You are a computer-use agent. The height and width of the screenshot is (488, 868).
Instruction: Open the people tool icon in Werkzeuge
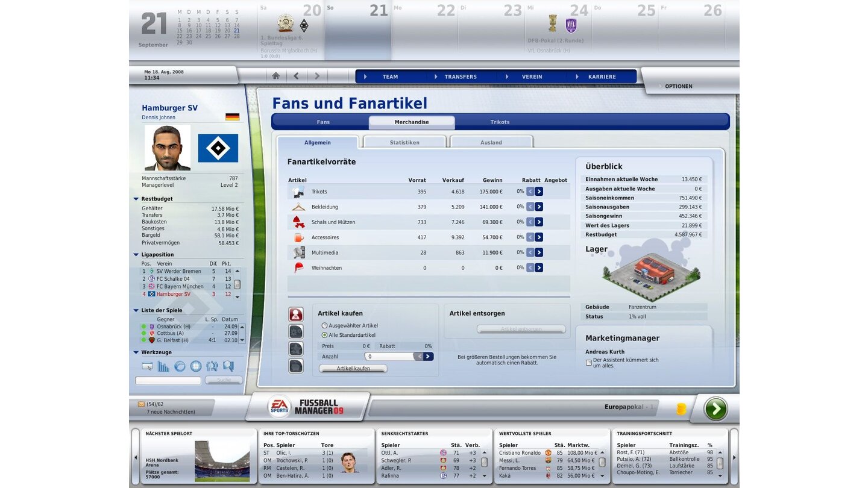[x=212, y=366]
